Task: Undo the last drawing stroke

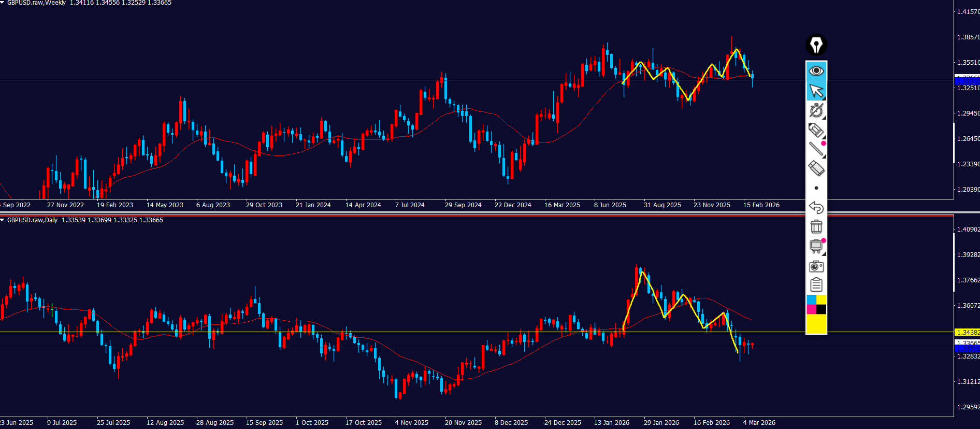Action: point(816,207)
